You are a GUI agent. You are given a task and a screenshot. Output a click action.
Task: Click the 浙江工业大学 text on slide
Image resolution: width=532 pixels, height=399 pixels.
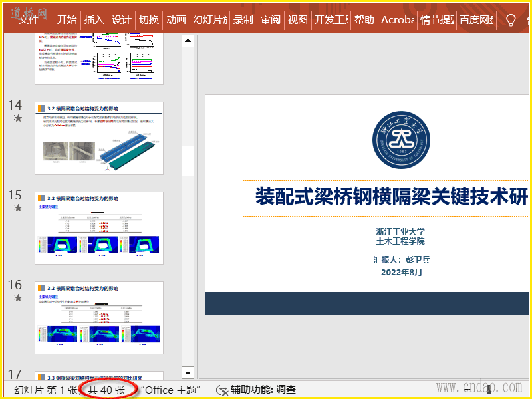pos(400,231)
